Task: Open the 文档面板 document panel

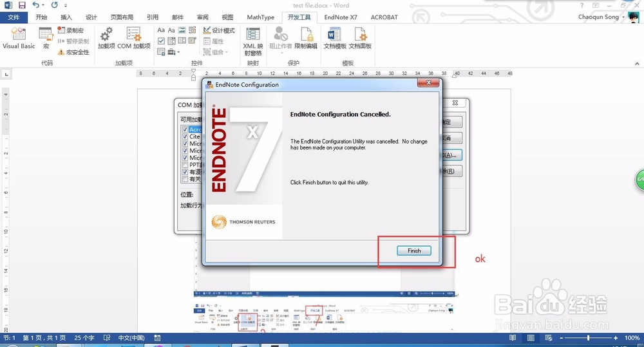Action: click(x=360, y=38)
